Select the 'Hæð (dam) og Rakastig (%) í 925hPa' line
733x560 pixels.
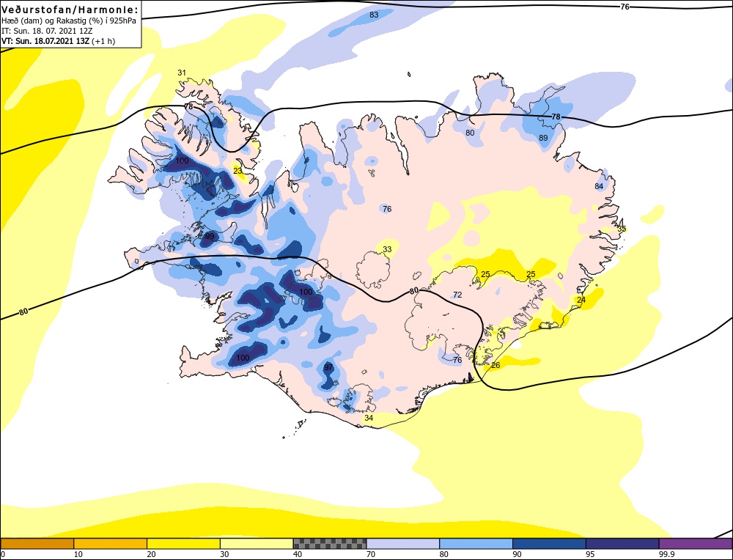[x=69, y=21]
